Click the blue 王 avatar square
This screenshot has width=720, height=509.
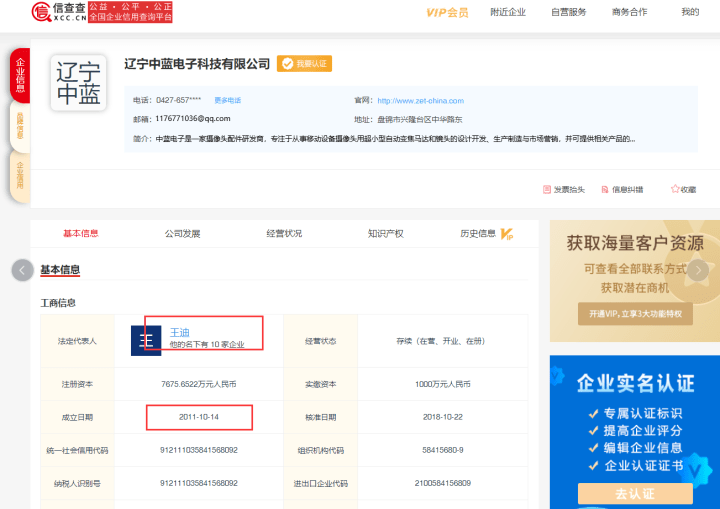point(146,340)
